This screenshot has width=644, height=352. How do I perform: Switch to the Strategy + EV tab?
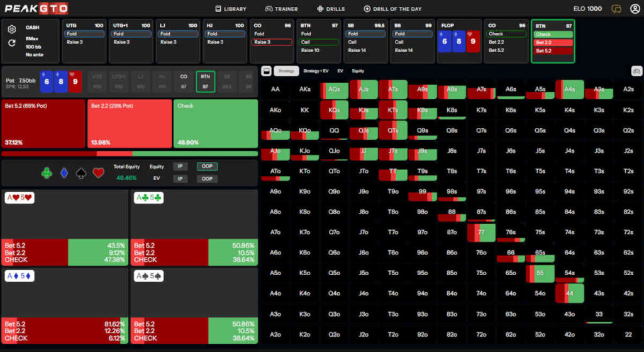(x=316, y=71)
